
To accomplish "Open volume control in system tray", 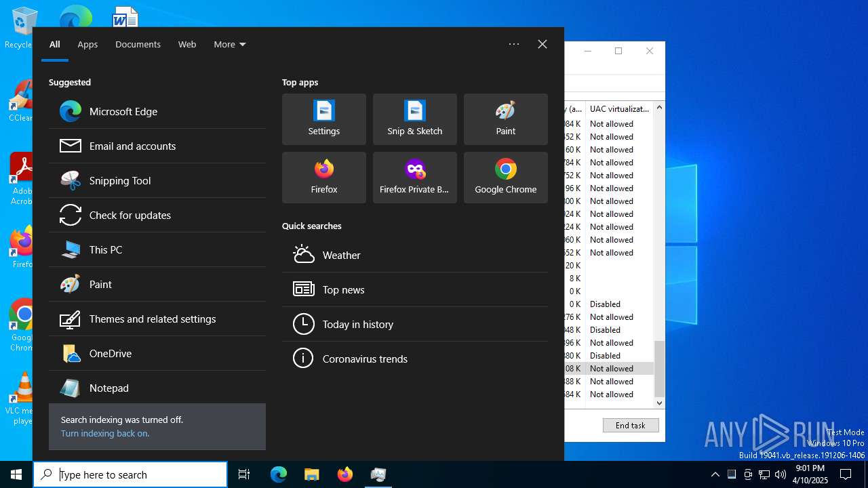I will point(781,474).
